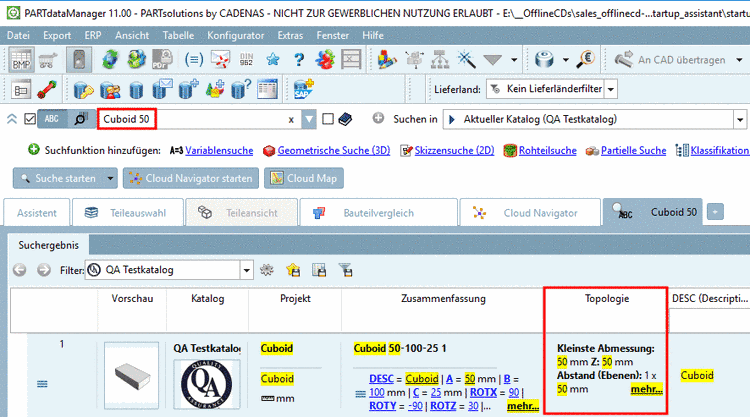The image size is (750, 417).
Task: Click the database with question mark icon
Action: coord(241,89)
